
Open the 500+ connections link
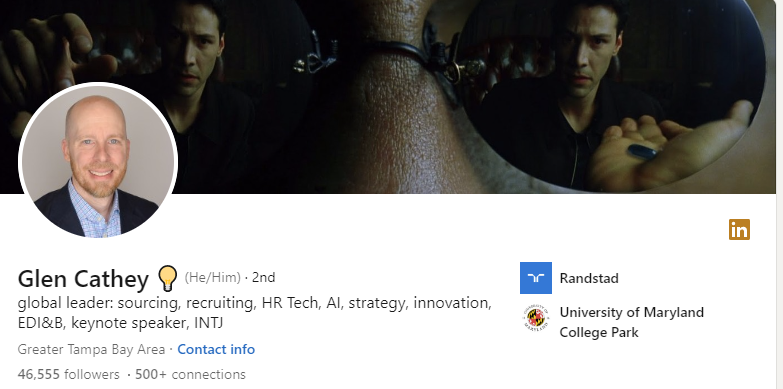(x=190, y=374)
